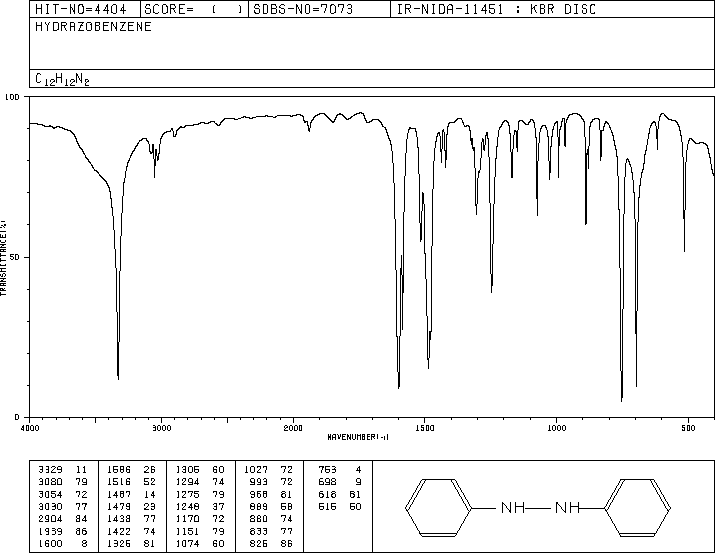The width and height of the screenshot is (715, 553).
Task: Click peak value 763 in the table
Action: [x=327, y=470]
